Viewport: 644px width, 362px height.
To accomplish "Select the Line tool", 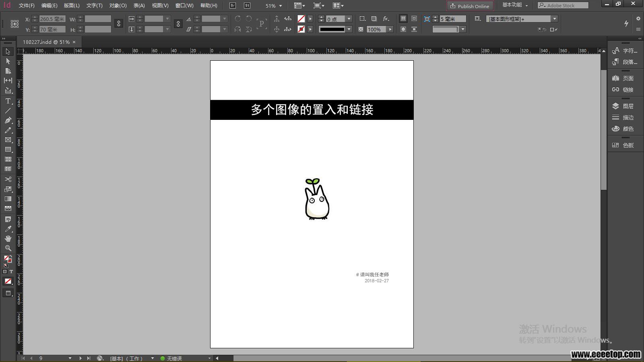I will pos(8,111).
